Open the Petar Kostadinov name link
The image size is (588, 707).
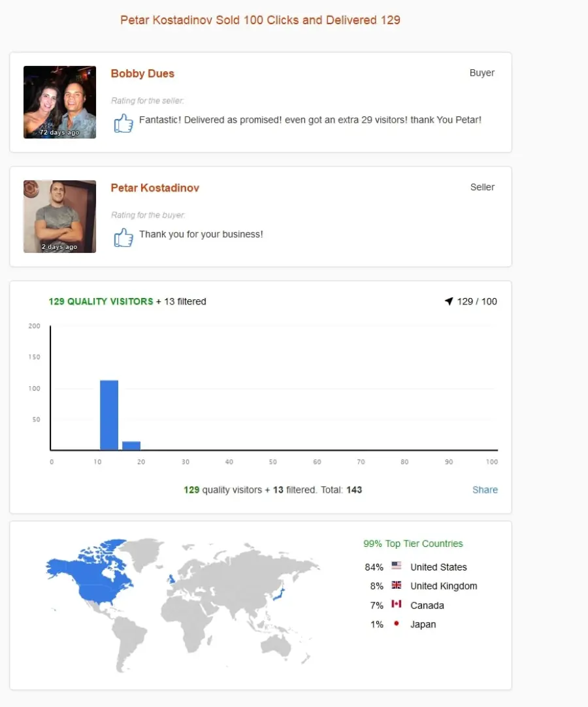tap(155, 188)
